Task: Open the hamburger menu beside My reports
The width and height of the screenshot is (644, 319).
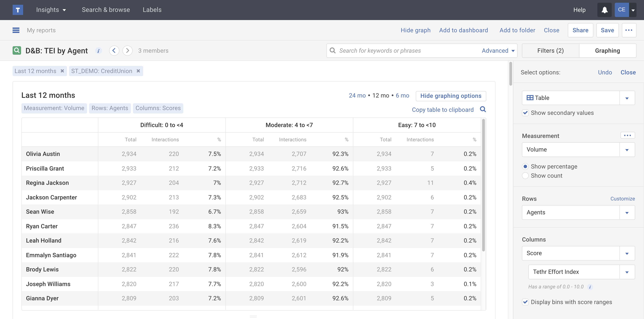Action: (x=16, y=30)
